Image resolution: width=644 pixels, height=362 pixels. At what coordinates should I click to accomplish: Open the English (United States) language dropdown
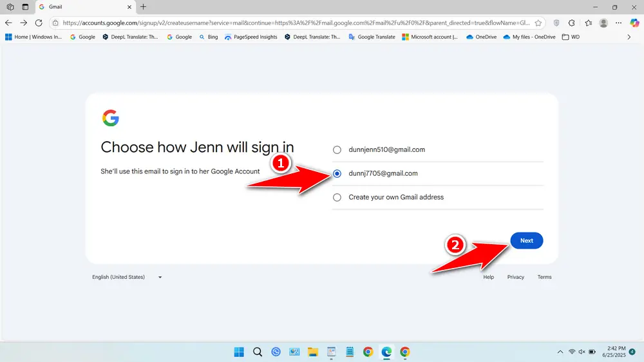127,277
